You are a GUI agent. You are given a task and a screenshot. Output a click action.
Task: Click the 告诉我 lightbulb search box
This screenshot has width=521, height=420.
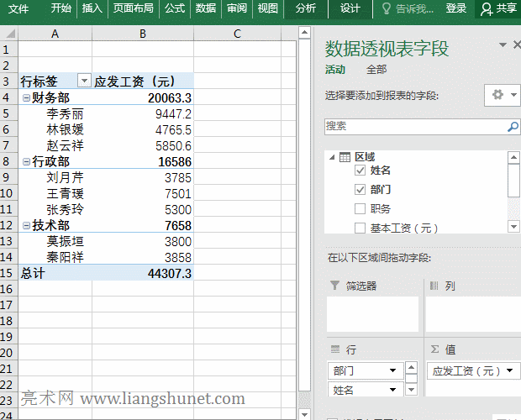pyautogui.click(x=408, y=8)
